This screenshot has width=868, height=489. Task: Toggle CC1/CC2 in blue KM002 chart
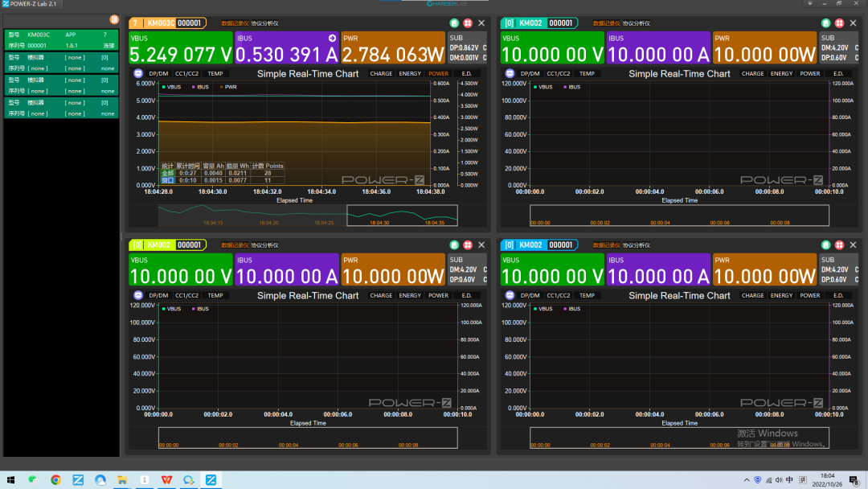point(558,296)
